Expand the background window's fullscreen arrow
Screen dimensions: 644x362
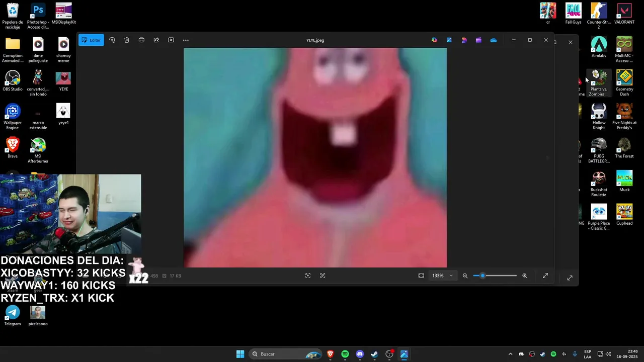point(570,278)
